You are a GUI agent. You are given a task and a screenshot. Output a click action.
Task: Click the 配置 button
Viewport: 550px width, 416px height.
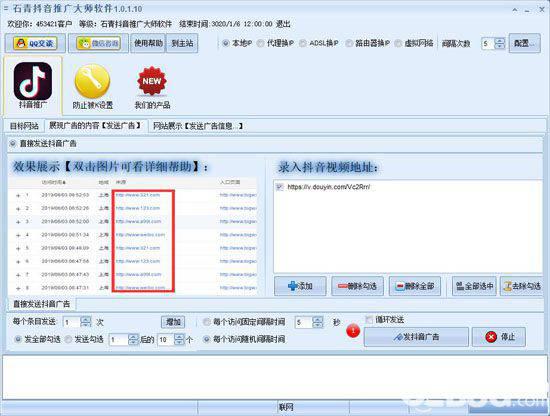(524, 43)
